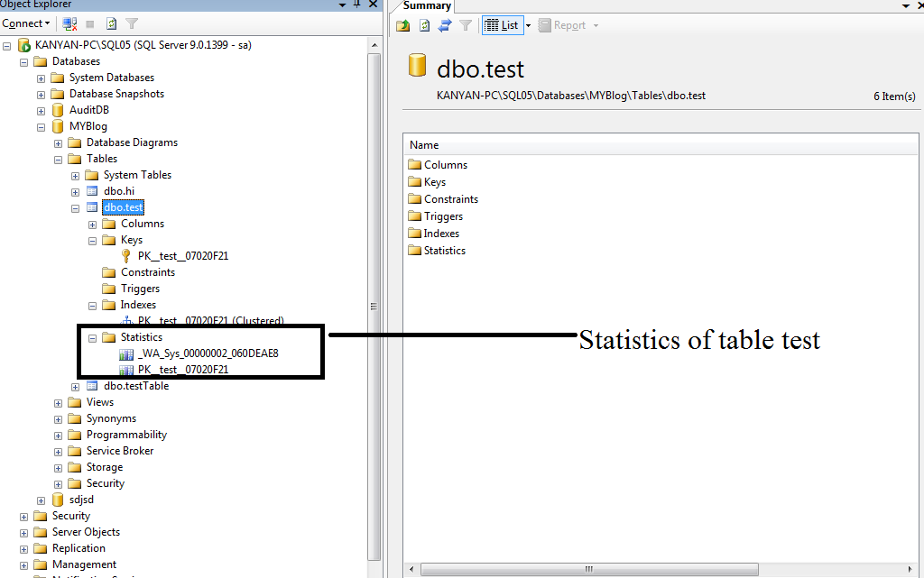Collapse the MYBlog database node

click(x=41, y=126)
